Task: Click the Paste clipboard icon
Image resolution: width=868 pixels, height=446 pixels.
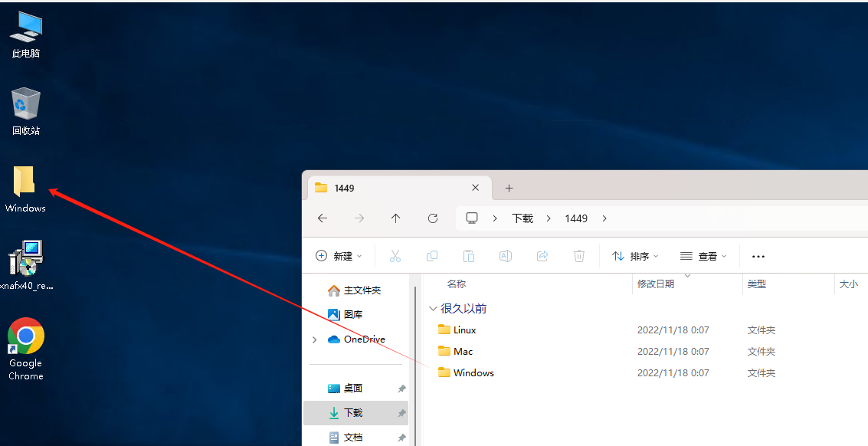Action: 468,256
